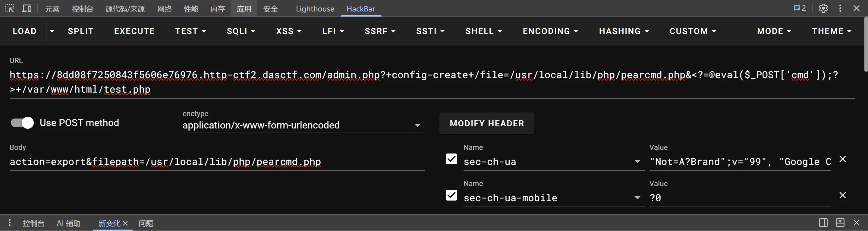
Task: Open the issues counter showing 2
Action: (800, 8)
